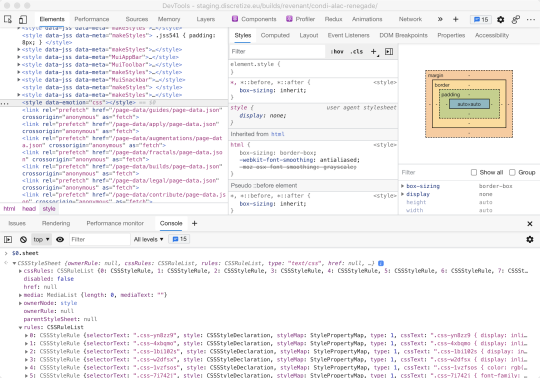Open the top execution context dropdown
The height and width of the screenshot is (378, 540).
41,239
